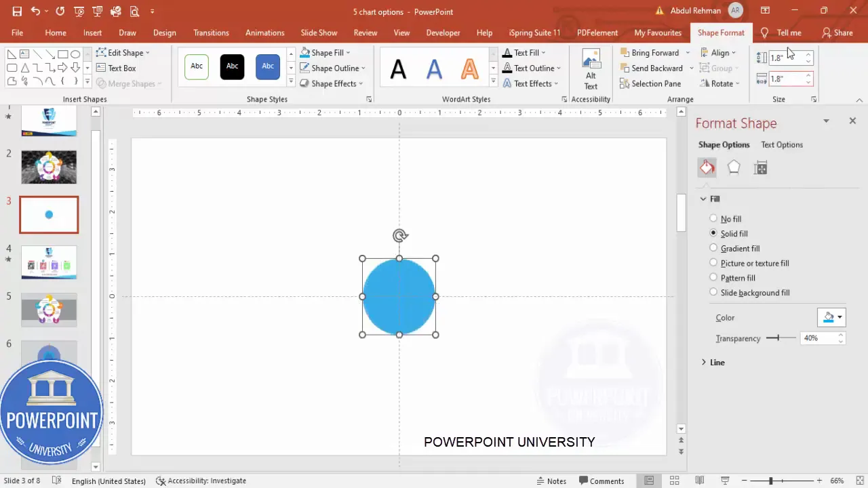Open the Shape Effects dropdown
This screenshot has height=488, width=868.
(331, 83)
